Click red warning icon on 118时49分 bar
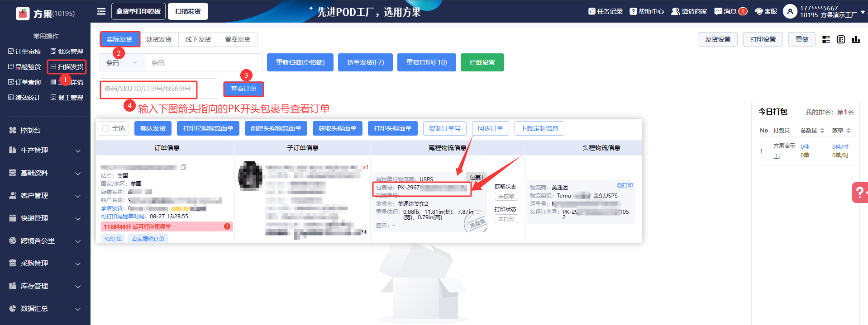This screenshot has height=325, width=868. click(x=227, y=226)
